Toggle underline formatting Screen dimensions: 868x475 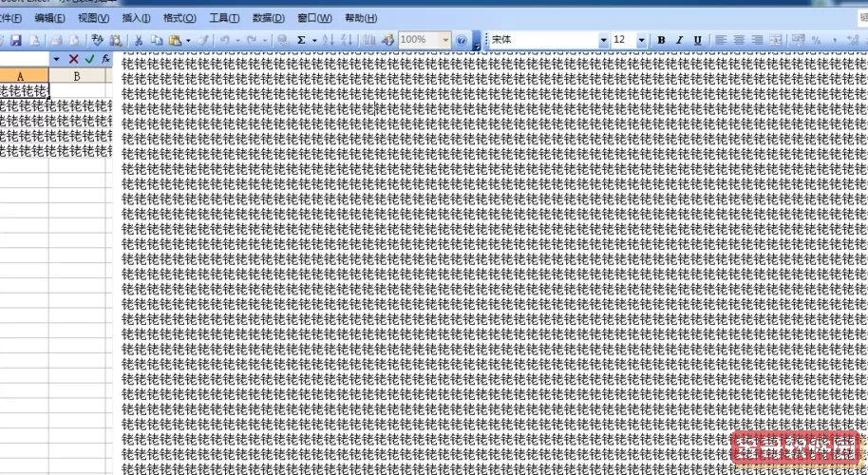point(698,40)
